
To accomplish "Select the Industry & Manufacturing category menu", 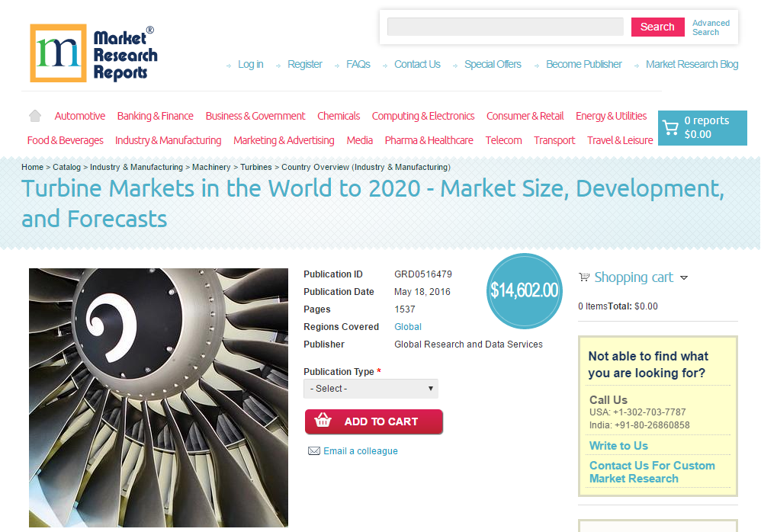I will (168, 140).
